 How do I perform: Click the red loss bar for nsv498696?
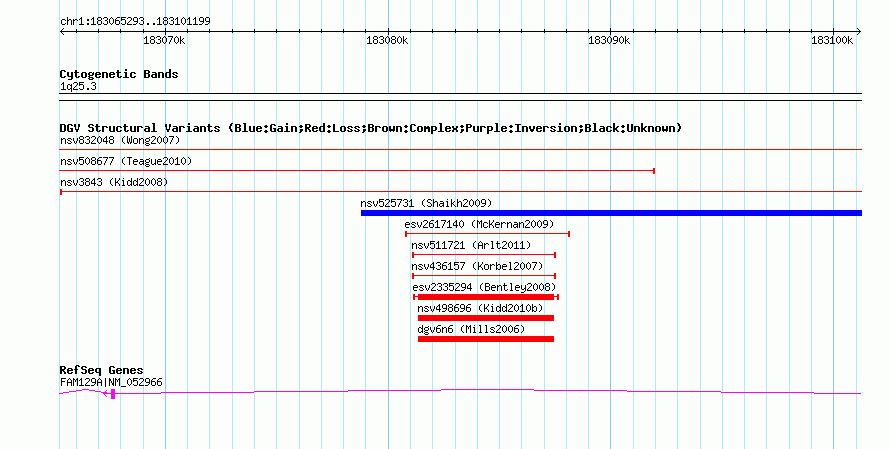(486, 318)
